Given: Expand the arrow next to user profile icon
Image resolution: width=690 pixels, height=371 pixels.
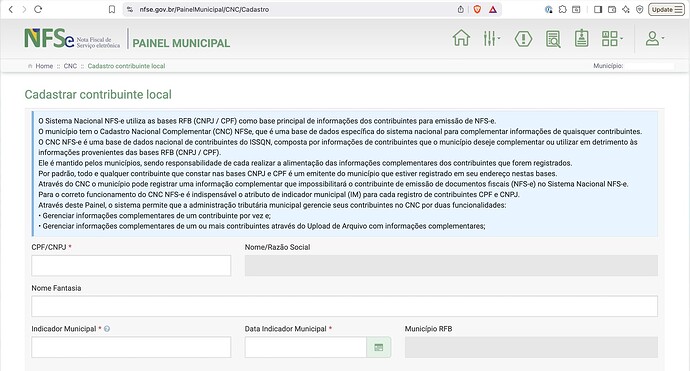Looking at the screenshot, I should coord(663,38).
